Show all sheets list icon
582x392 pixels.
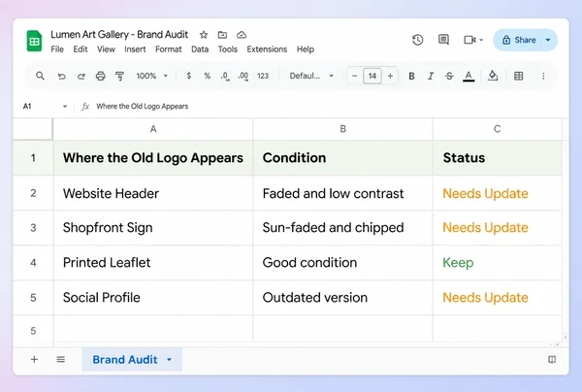pyautogui.click(x=61, y=359)
